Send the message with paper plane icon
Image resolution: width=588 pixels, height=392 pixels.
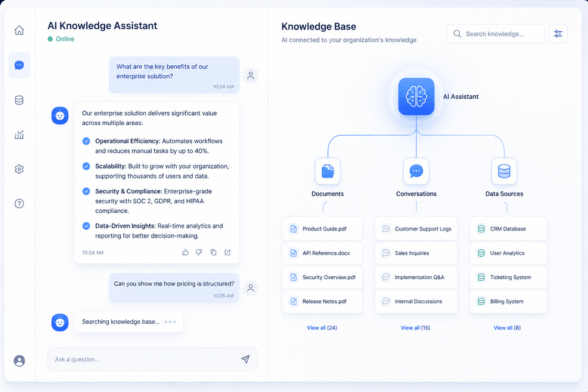pos(245,359)
